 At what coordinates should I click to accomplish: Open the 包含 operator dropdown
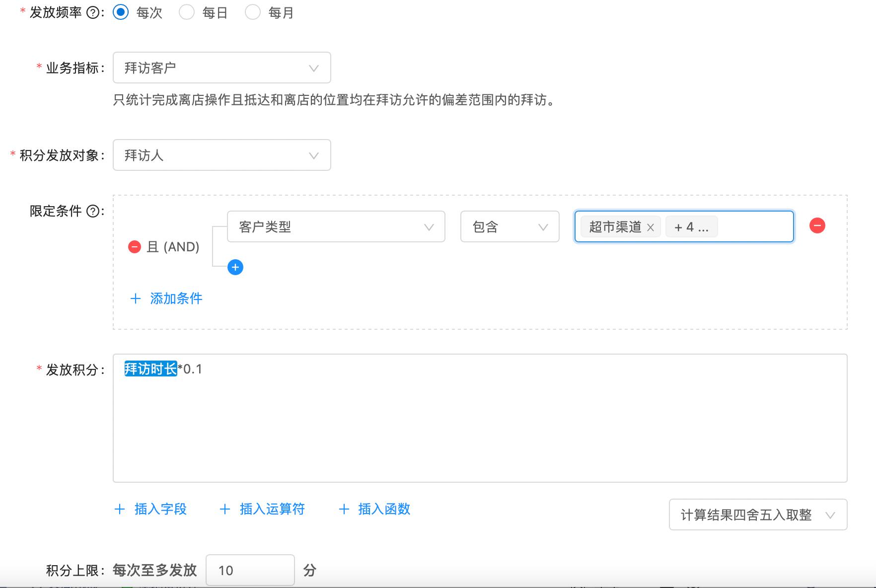pos(510,227)
